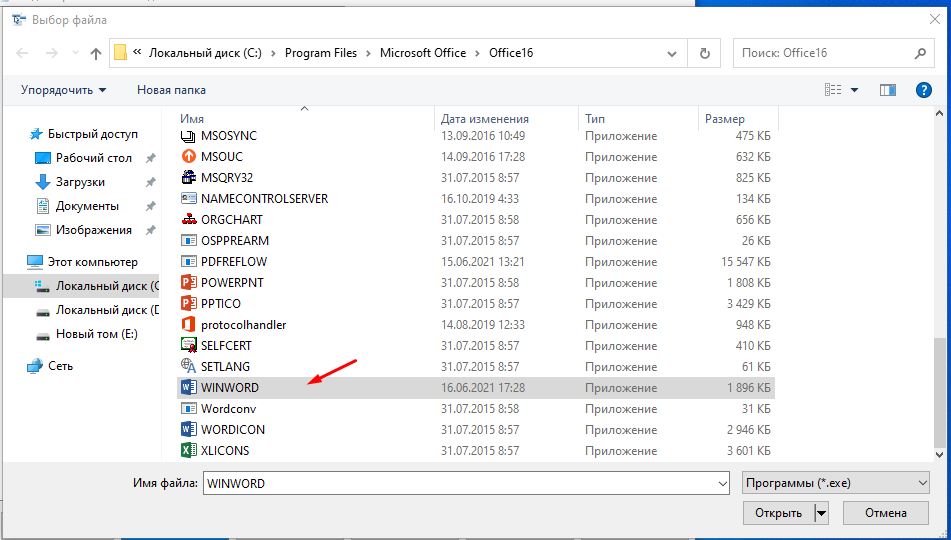
Task: Sort files by Размер column header
Action: pyautogui.click(x=725, y=118)
